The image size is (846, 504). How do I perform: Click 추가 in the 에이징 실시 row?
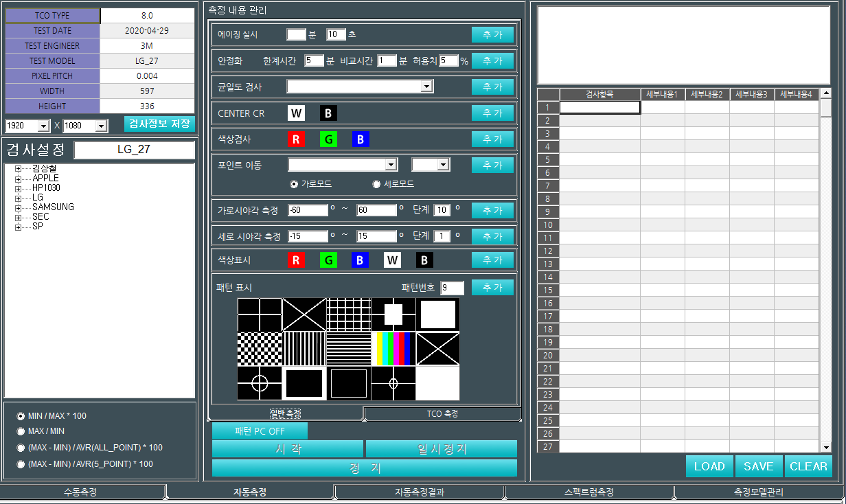pyautogui.click(x=492, y=34)
